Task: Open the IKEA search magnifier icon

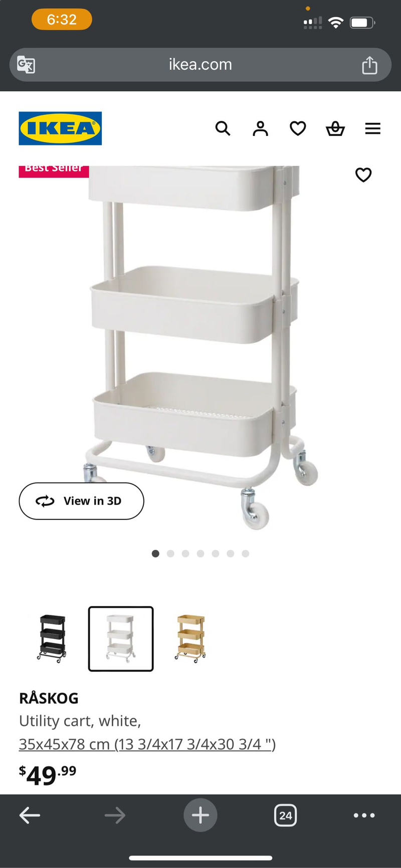Action: click(223, 129)
